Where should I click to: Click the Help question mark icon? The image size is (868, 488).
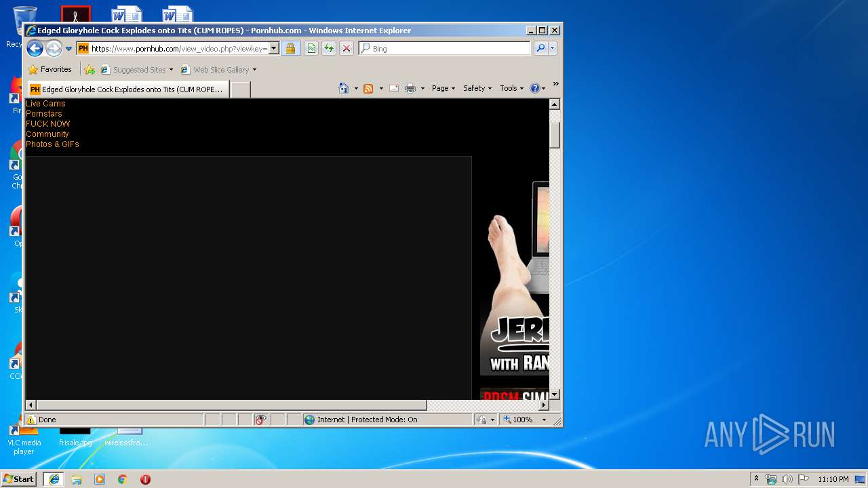534,88
